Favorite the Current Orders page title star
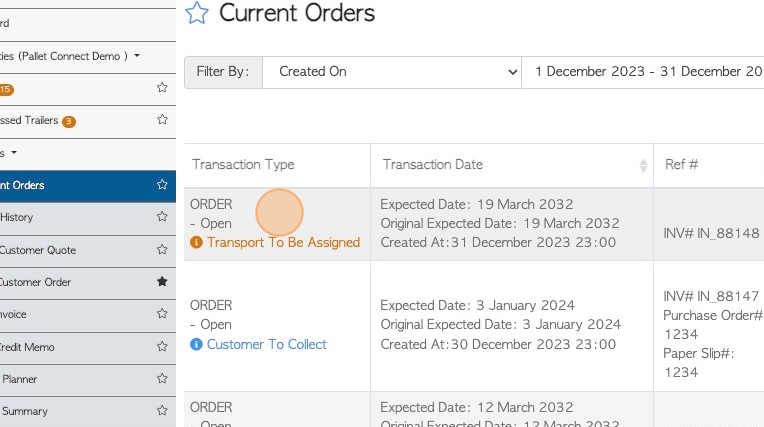Viewport: 764px width, 427px height. pyautogui.click(x=197, y=13)
